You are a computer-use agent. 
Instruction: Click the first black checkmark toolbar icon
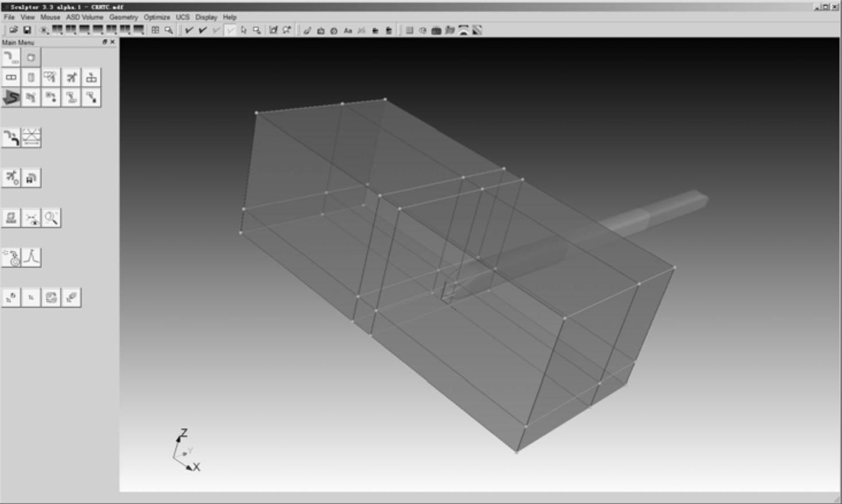click(189, 30)
